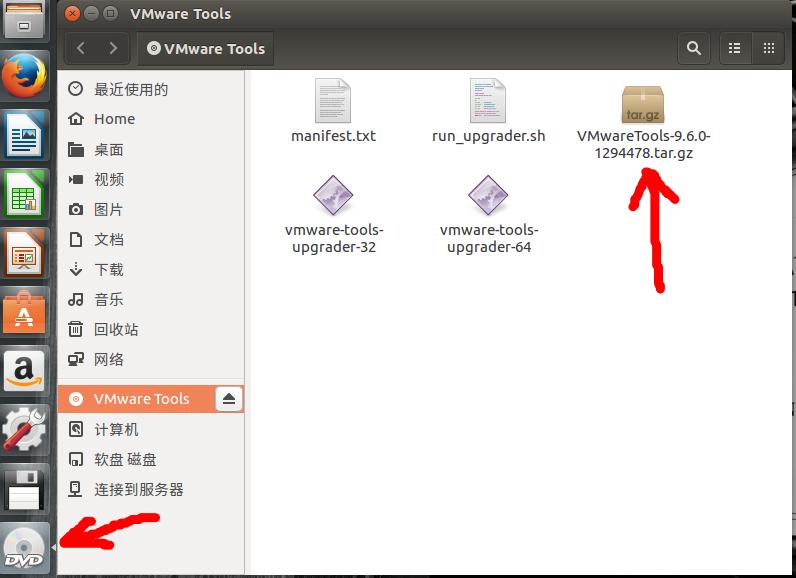Open 视频 (Videos) in sidebar
Screen dimensions: 796x578
pyautogui.click(x=151, y=179)
